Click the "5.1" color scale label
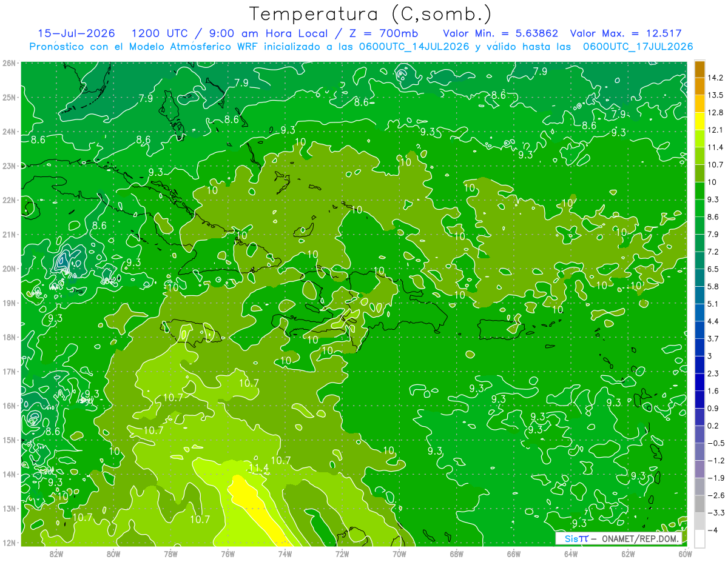728x562 pixels. click(714, 304)
